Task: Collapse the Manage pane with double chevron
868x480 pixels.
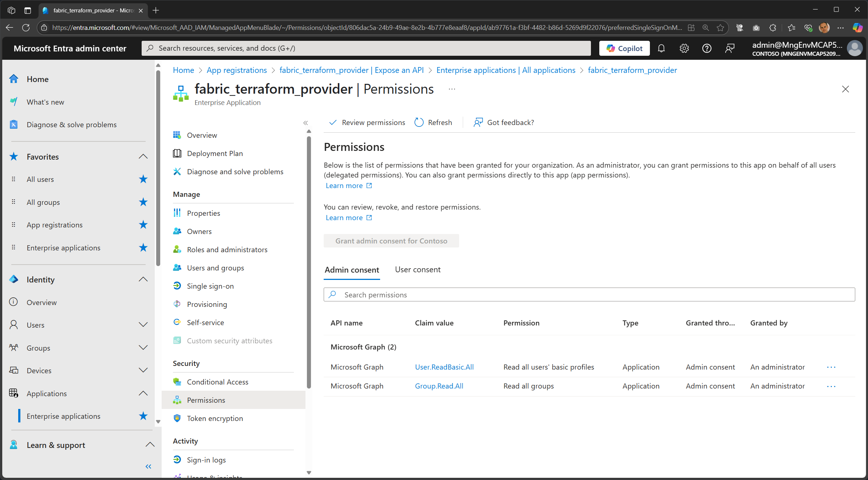Action: click(x=306, y=123)
